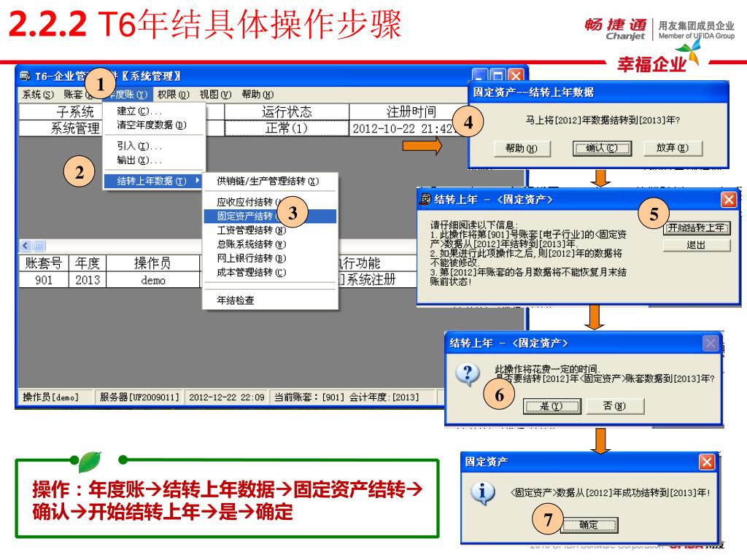Open the 权限(O) menu
Viewport: 747px width, 560px height.
click(x=174, y=94)
